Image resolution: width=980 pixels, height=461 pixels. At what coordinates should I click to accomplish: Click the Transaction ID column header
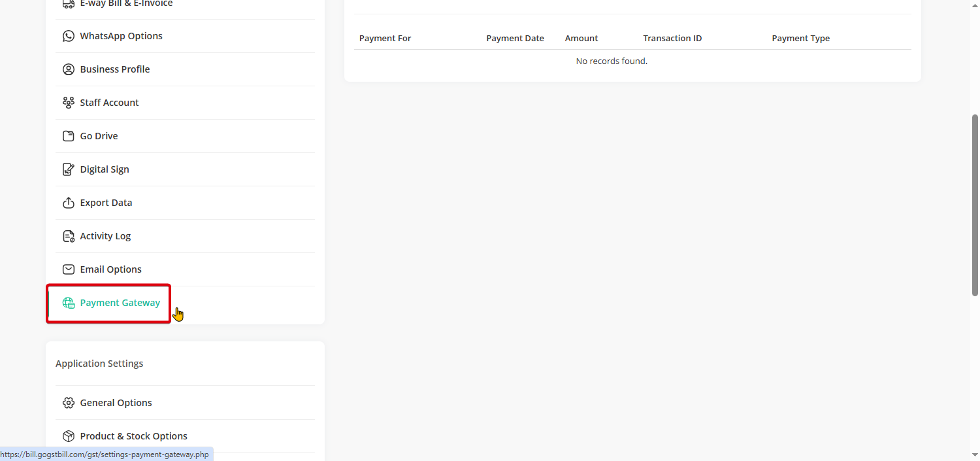672,39
